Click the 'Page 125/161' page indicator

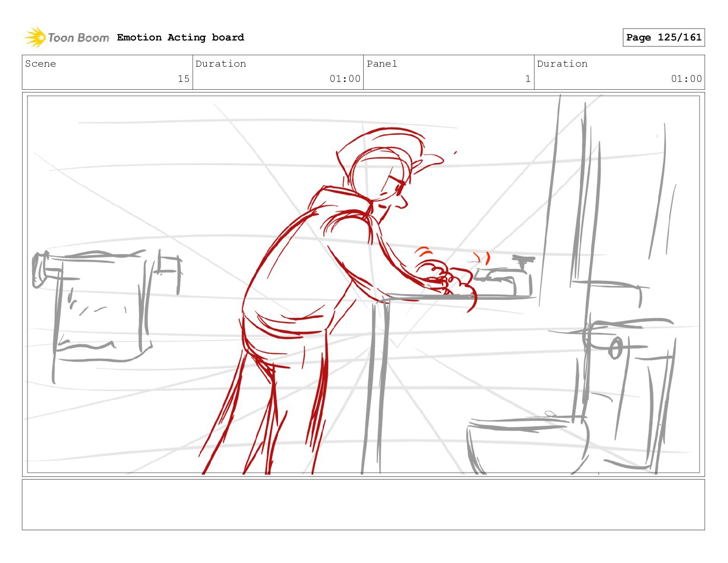tap(664, 37)
